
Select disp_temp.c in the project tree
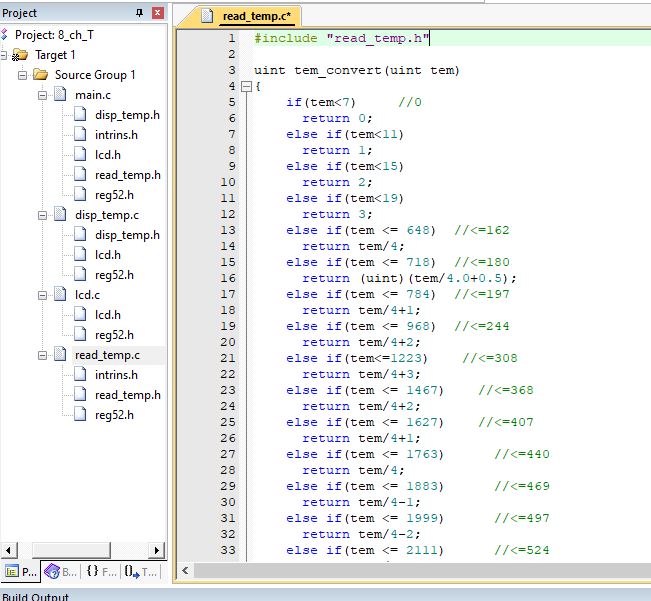point(107,215)
